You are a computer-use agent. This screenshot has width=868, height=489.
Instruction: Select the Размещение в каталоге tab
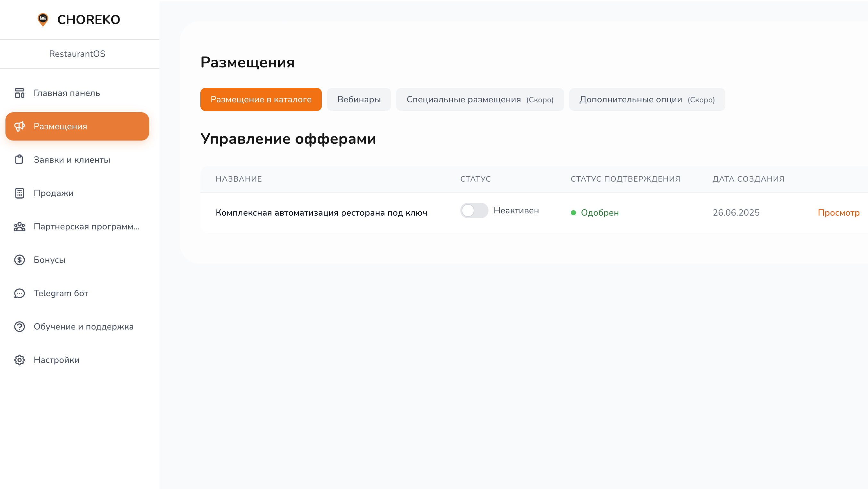pos(261,99)
